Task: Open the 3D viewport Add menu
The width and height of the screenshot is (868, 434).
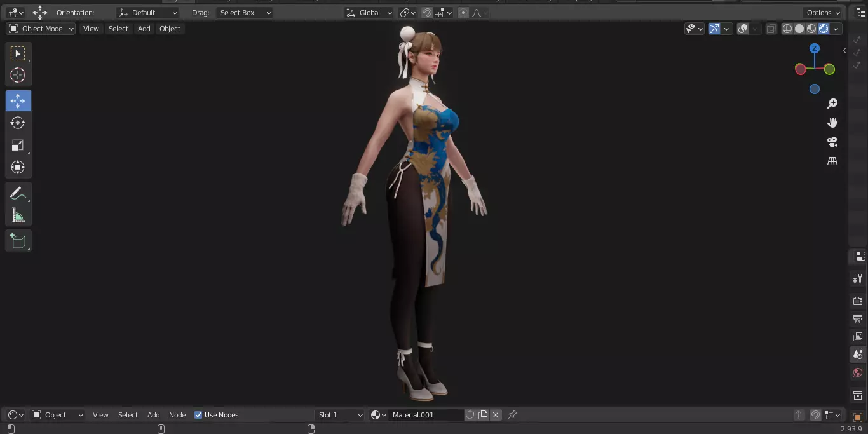Action: [x=144, y=29]
